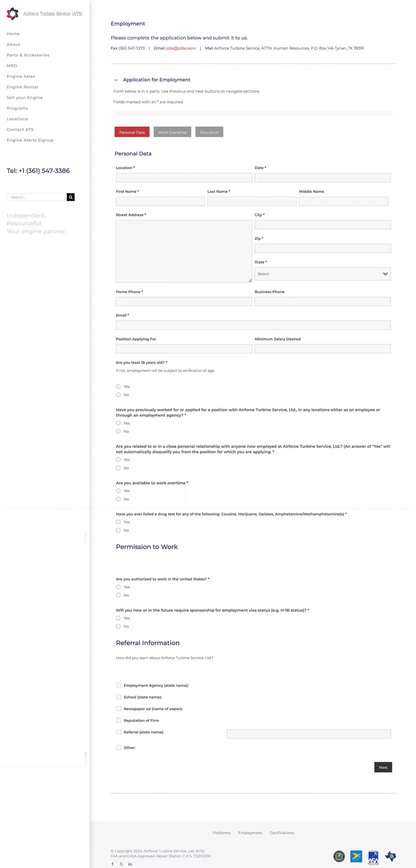The width and height of the screenshot is (416, 868).
Task: Open the X (Twitter) icon in footer
Action: pyautogui.click(x=121, y=864)
